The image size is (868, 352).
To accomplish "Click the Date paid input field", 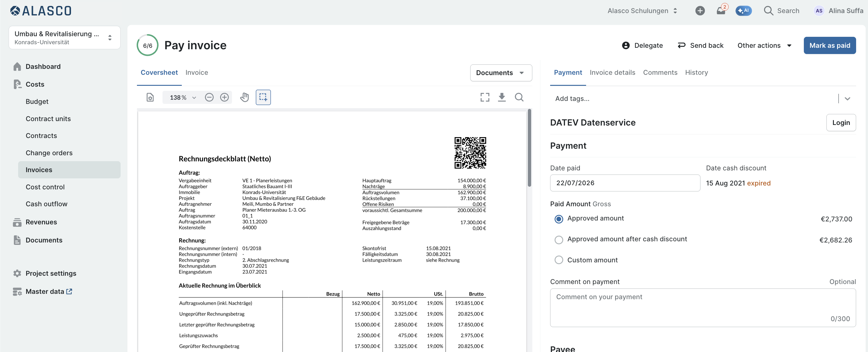I will (625, 183).
